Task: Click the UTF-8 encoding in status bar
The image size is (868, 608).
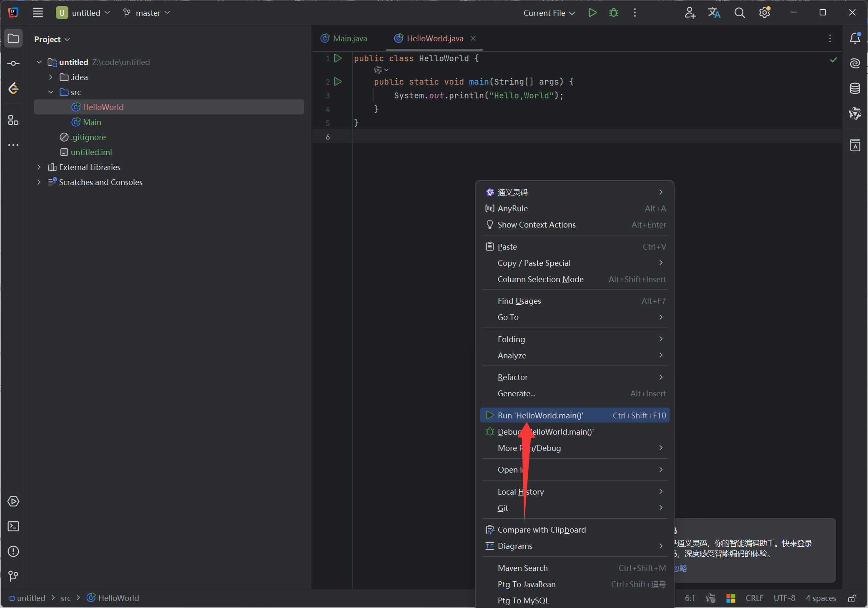Action: pos(784,598)
